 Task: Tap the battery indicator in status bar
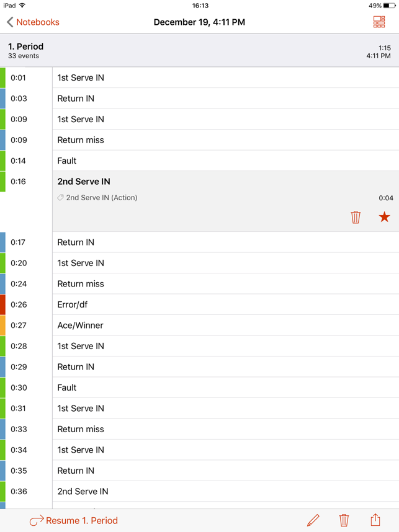[x=390, y=6]
